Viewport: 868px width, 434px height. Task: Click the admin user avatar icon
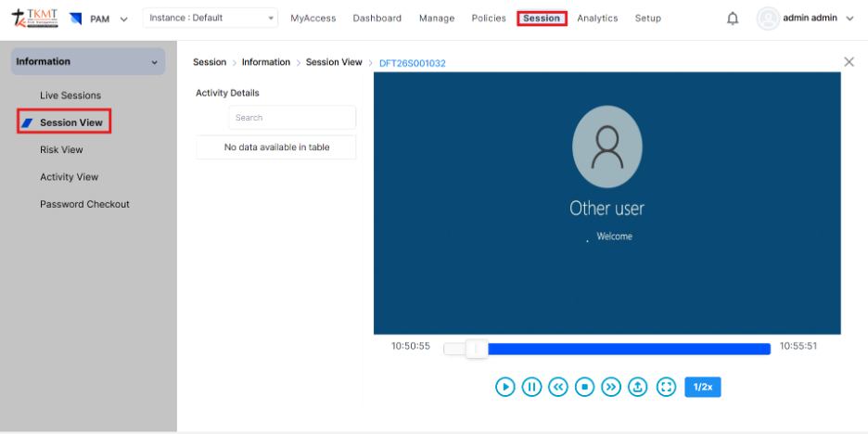pos(768,19)
